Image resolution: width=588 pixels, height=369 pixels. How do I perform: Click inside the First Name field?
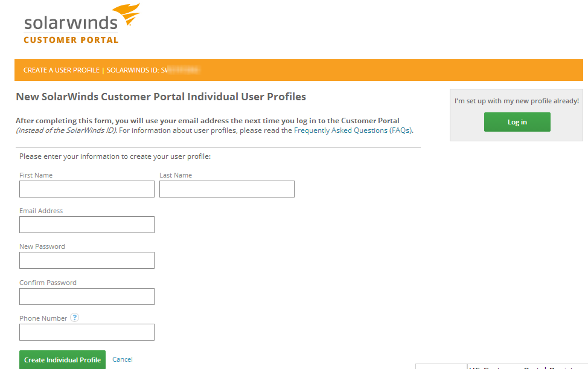point(86,188)
